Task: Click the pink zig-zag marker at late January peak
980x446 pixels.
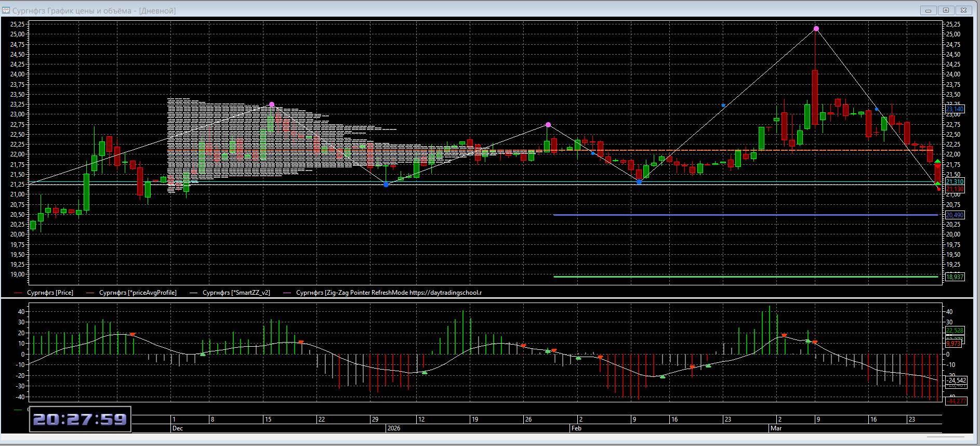Action: pyautogui.click(x=548, y=125)
